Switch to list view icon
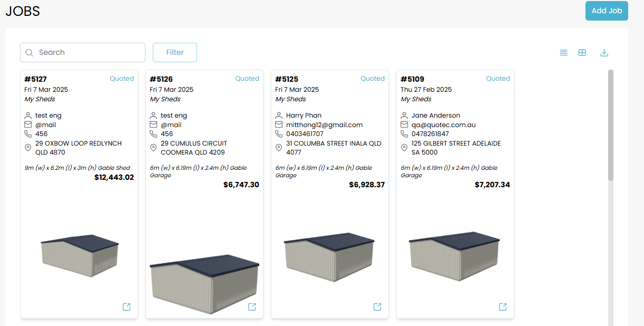This screenshot has width=644, height=326. pos(563,53)
